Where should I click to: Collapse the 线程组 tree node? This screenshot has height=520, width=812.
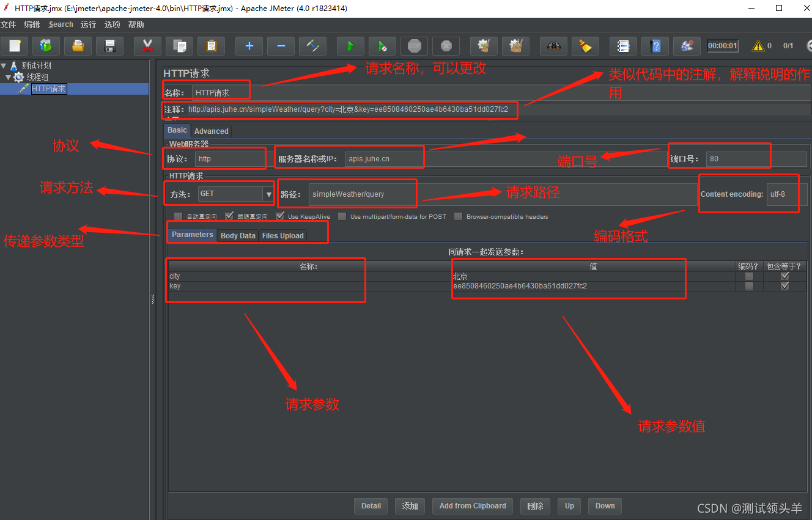click(9, 77)
